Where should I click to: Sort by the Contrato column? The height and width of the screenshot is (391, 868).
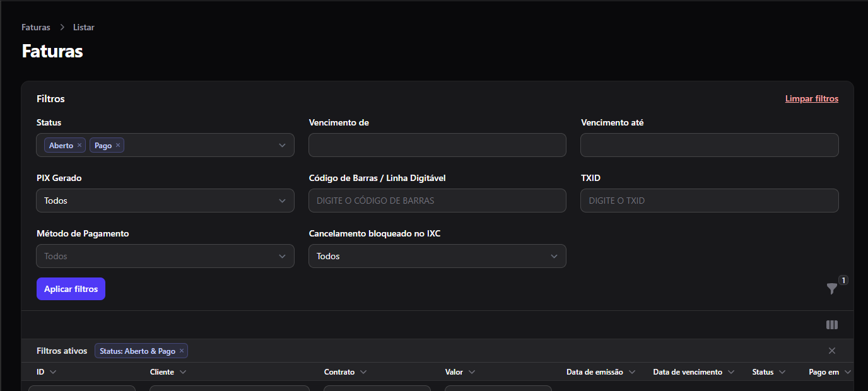[346, 372]
